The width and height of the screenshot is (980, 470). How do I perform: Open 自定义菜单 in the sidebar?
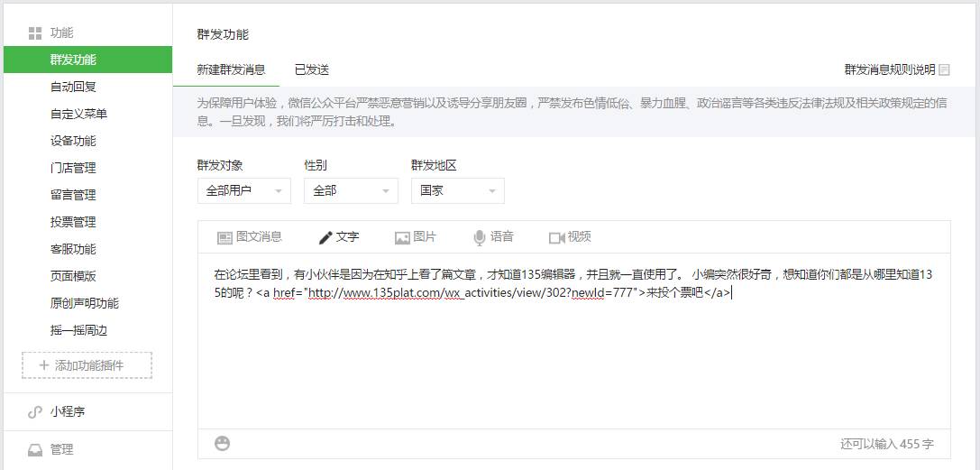[78, 114]
